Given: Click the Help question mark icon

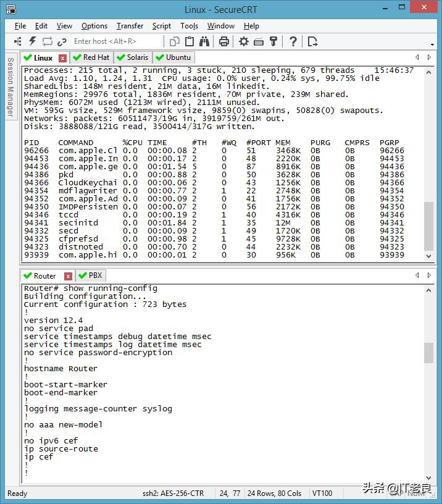Looking at the screenshot, I should [x=293, y=41].
